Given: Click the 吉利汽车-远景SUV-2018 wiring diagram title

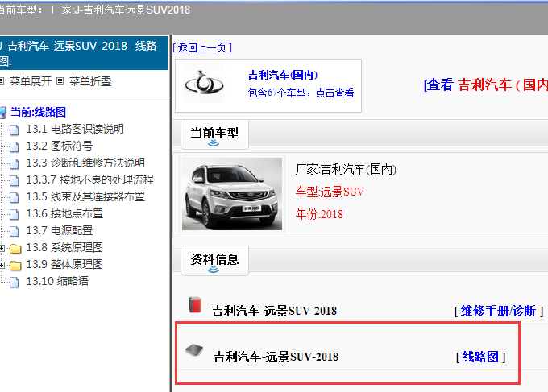Looking at the screenshot, I should coord(276,357).
